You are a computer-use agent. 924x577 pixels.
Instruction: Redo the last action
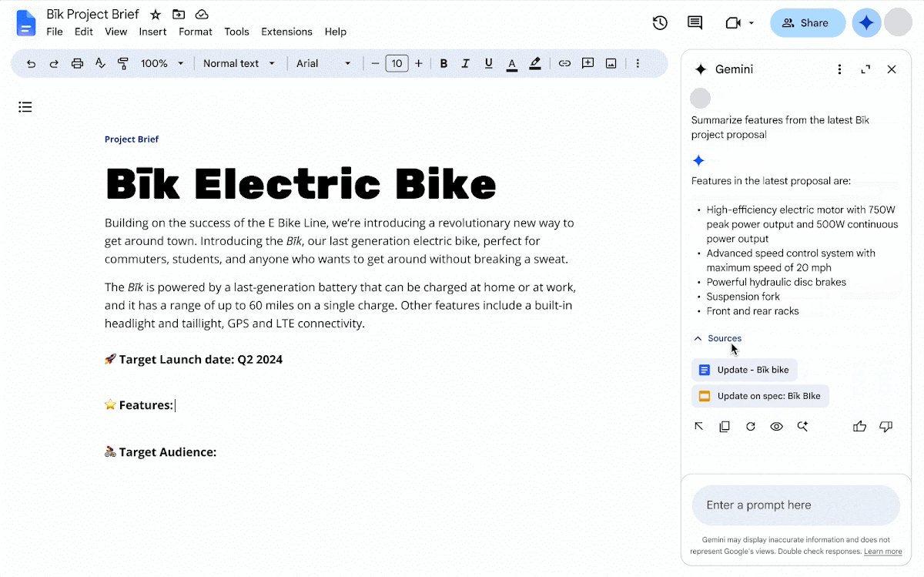[54, 64]
